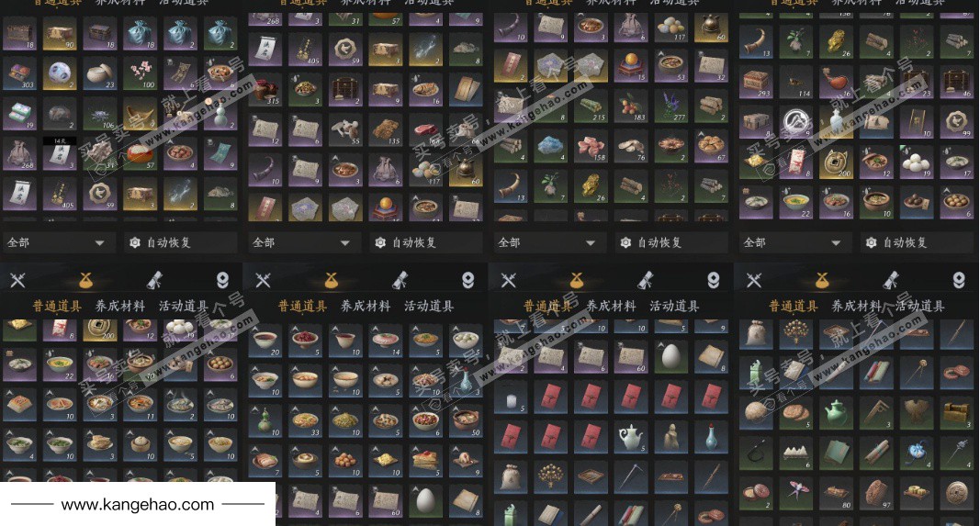Image resolution: width=980 pixels, height=526 pixels.
Task: Select the red wine jar with count 315
Action: [x=265, y=90]
